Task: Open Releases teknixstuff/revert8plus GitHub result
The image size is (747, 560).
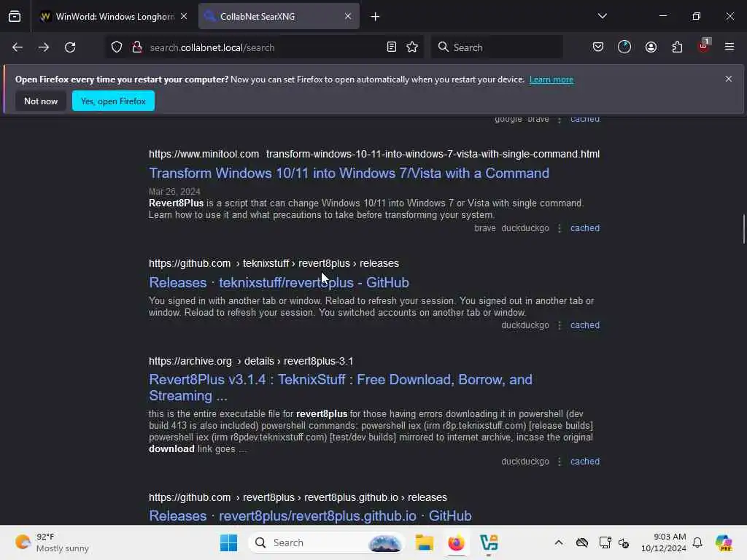Action: click(279, 282)
